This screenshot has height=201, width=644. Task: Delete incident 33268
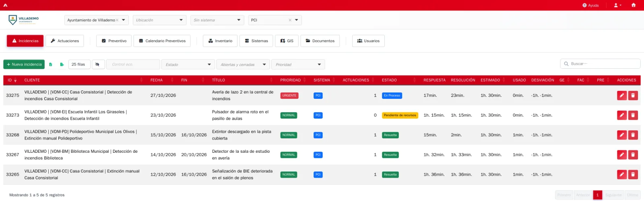[x=633, y=135]
